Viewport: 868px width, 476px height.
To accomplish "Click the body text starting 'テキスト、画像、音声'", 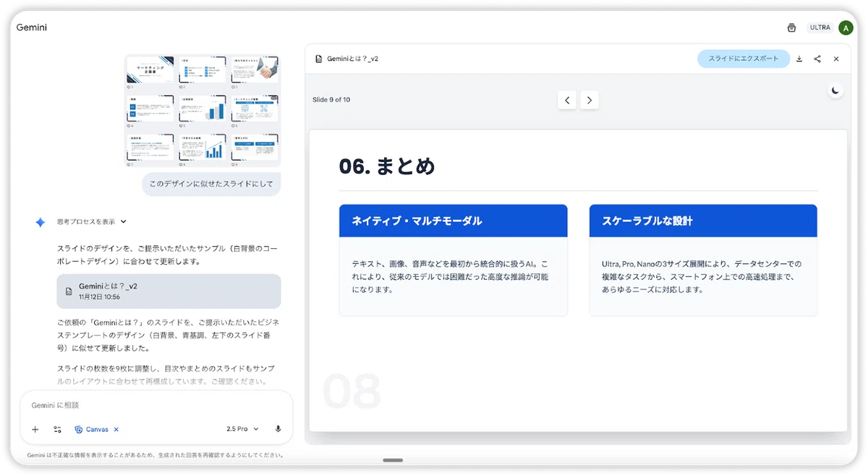I will click(x=450, y=276).
